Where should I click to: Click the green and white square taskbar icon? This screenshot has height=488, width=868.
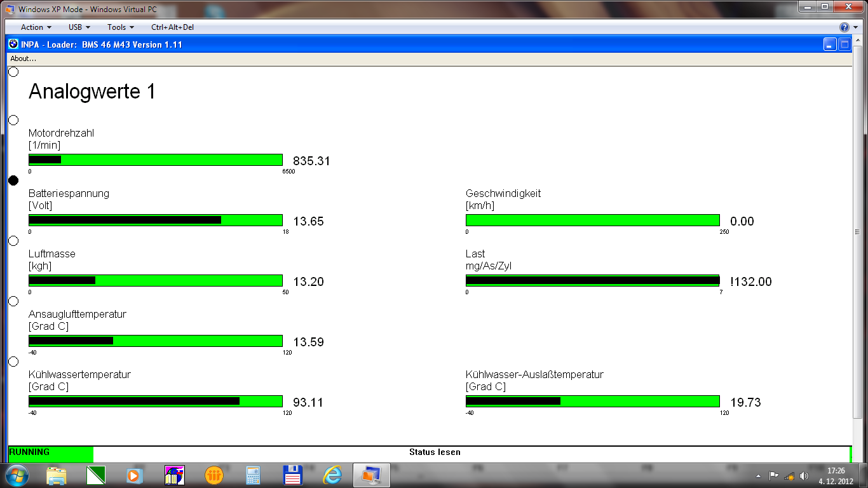[95, 475]
